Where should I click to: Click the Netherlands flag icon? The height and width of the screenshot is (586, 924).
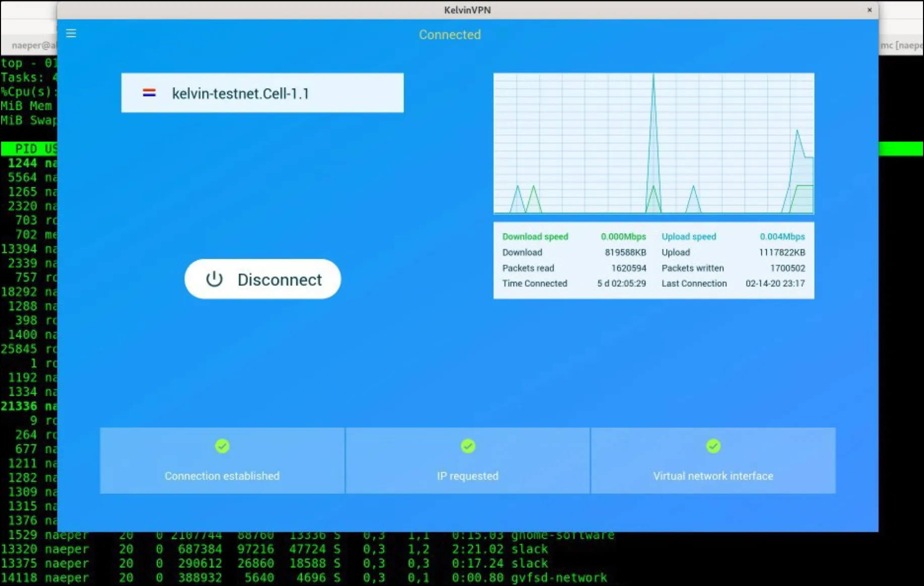(x=149, y=93)
